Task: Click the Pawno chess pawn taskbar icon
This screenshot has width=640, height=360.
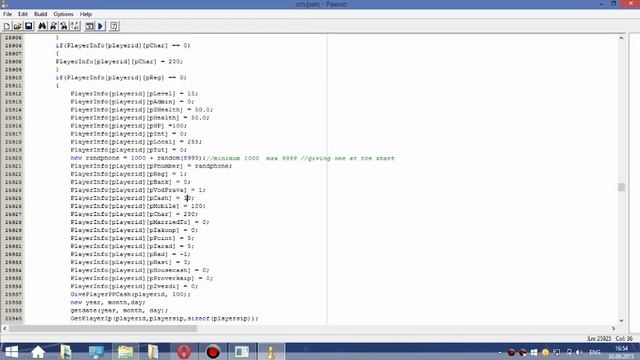Action: click(271, 352)
